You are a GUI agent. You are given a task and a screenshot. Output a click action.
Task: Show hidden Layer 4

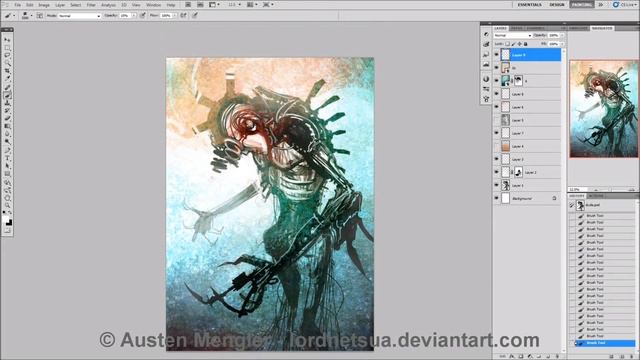click(x=497, y=146)
